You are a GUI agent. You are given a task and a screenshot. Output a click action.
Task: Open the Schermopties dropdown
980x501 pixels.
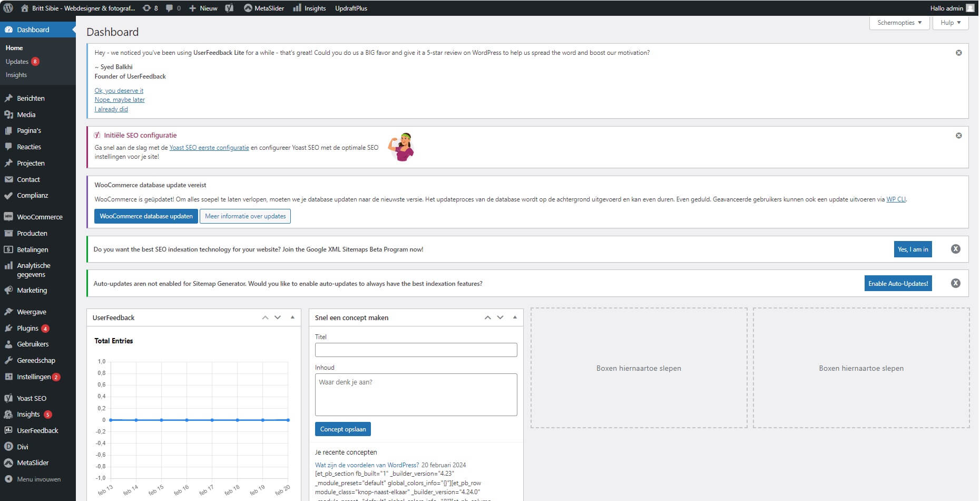pos(898,23)
